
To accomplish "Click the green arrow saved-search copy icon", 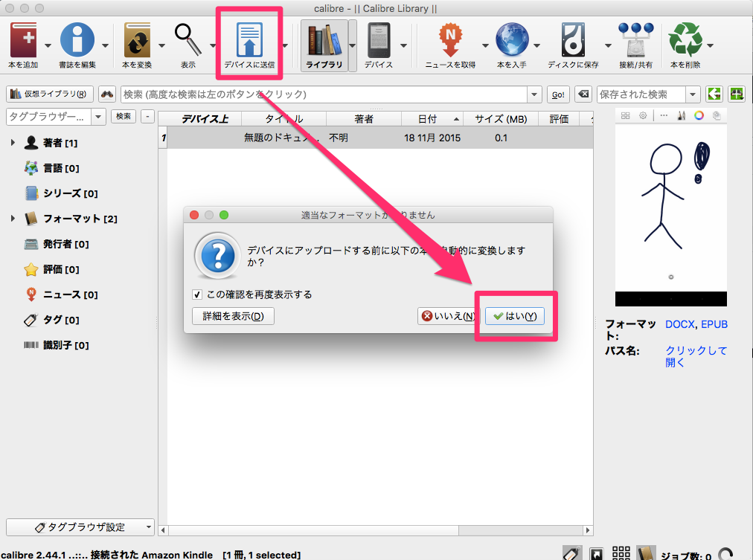I will tap(714, 94).
